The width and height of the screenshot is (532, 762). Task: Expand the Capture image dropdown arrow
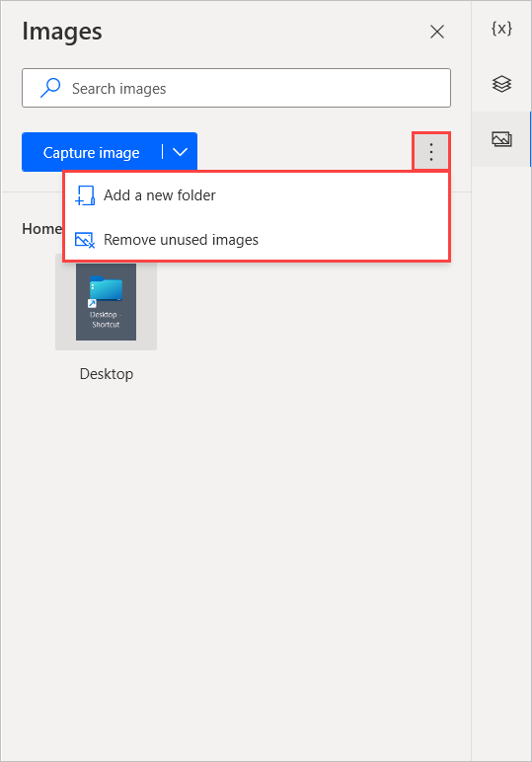point(181,153)
